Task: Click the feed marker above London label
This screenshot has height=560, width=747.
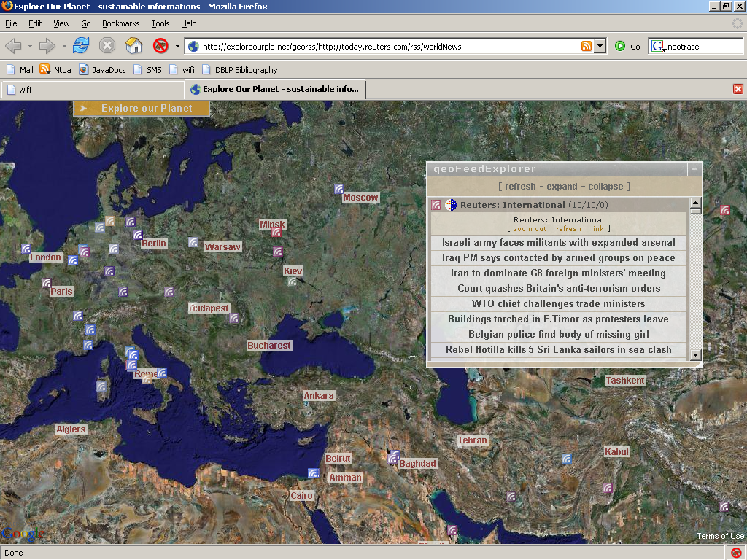Action: (x=26, y=248)
